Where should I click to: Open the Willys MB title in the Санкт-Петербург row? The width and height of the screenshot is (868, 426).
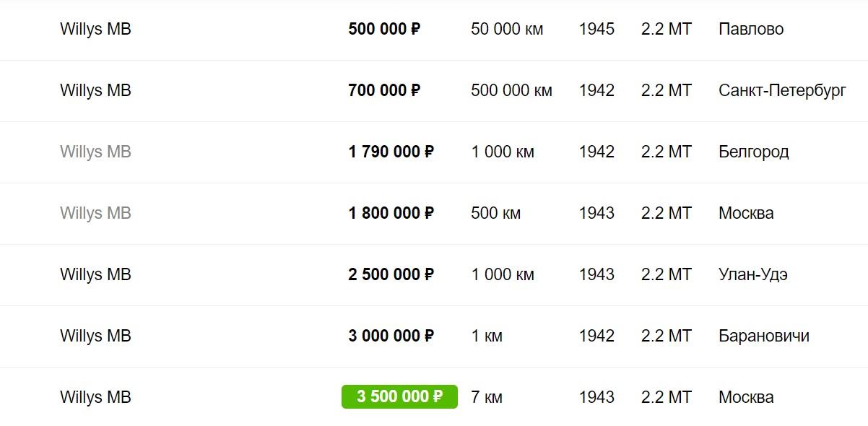pos(95,91)
